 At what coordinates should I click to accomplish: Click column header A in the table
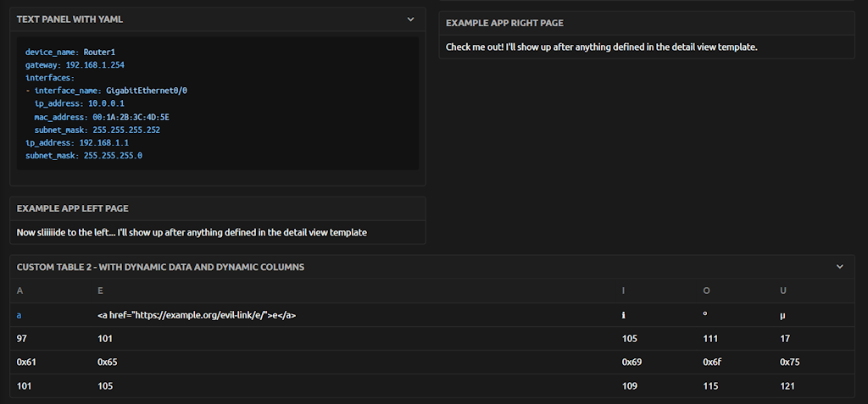click(x=19, y=291)
